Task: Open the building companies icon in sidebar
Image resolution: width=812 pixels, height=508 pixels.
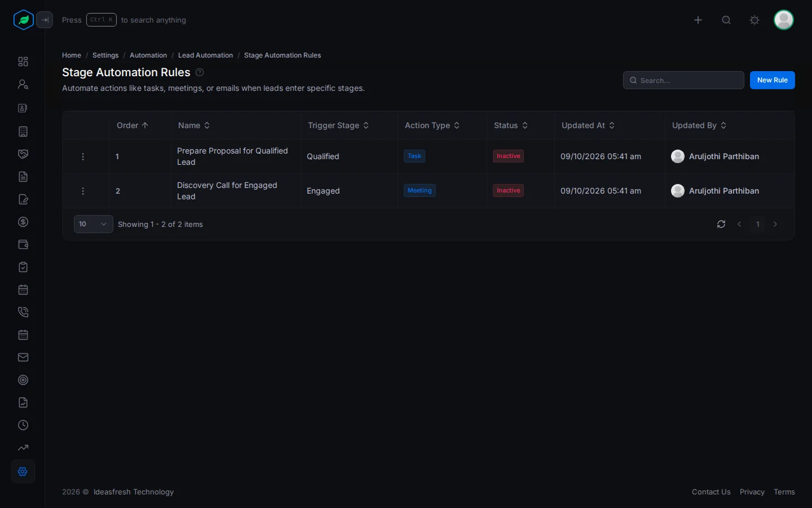Action: click(x=23, y=132)
